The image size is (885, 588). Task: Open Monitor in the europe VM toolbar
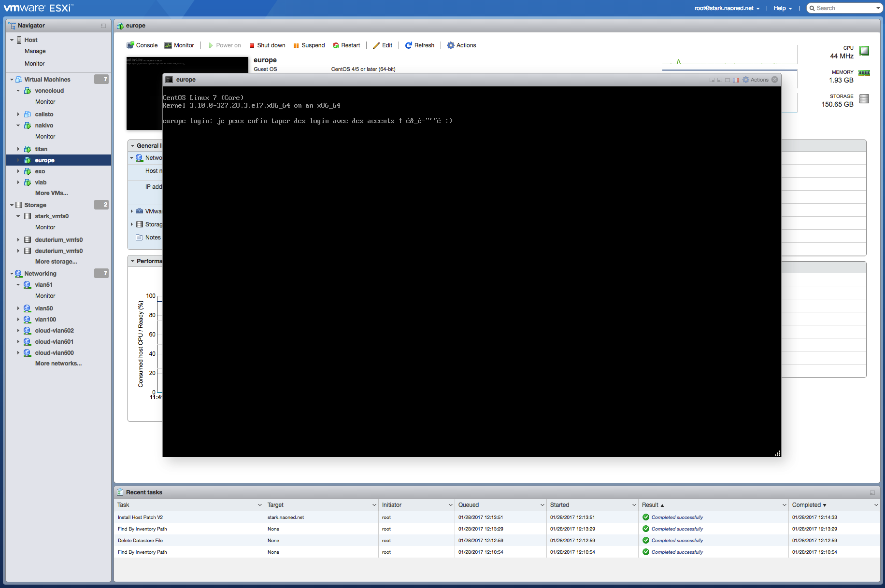pos(179,45)
